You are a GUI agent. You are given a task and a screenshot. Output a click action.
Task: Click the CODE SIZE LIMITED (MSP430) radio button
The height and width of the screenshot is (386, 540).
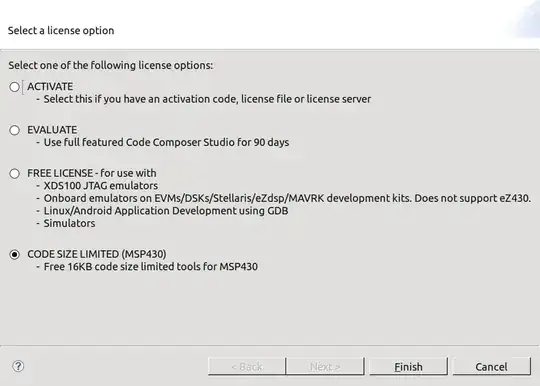click(x=14, y=254)
